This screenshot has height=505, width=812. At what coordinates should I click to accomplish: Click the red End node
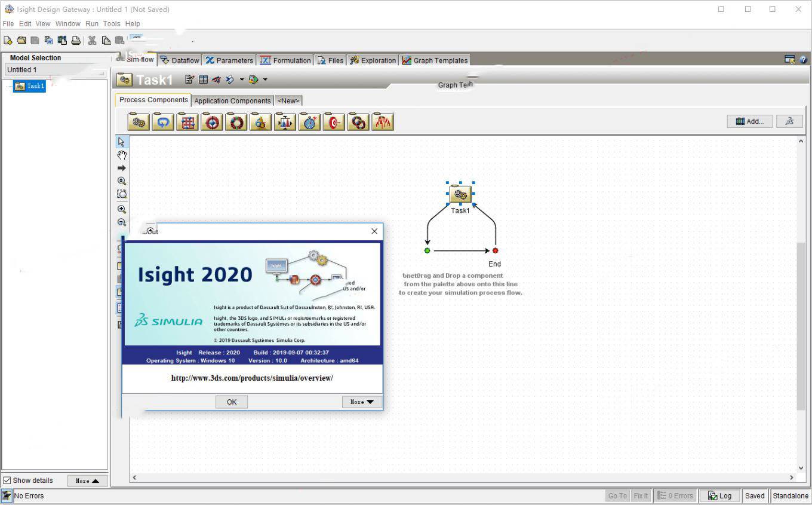coord(495,250)
